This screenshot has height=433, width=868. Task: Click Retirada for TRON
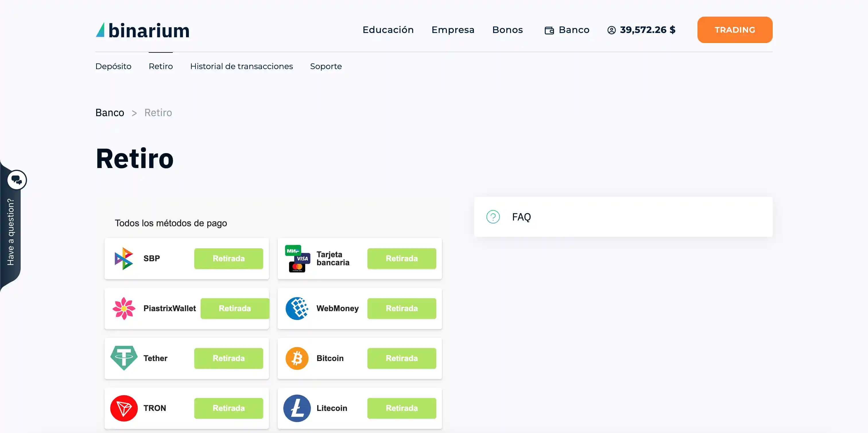(228, 408)
